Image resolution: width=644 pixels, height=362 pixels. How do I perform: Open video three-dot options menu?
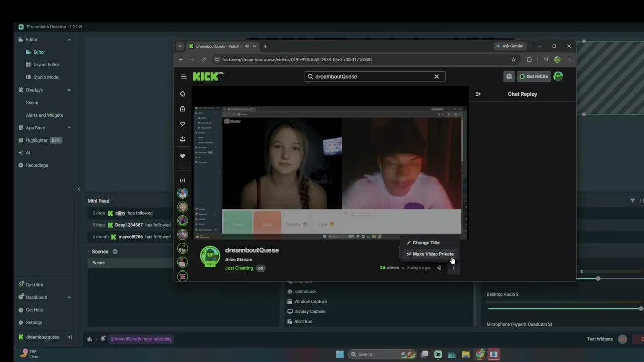click(x=453, y=268)
